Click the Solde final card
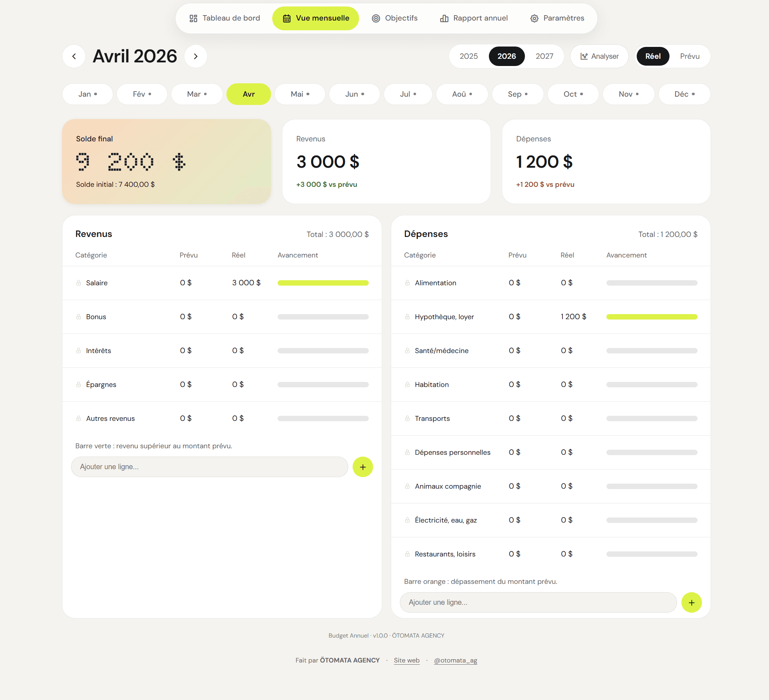This screenshot has height=700, width=769. click(x=167, y=162)
